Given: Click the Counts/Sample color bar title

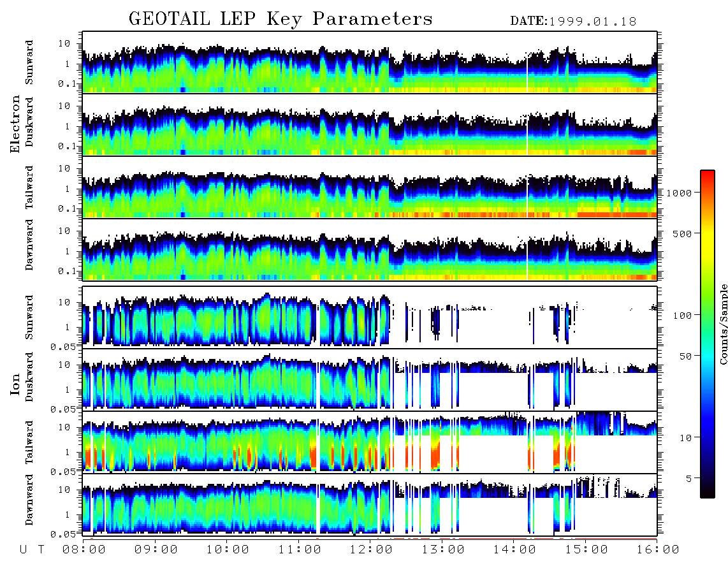Looking at the screenshot, I should [x=723, y=324].
